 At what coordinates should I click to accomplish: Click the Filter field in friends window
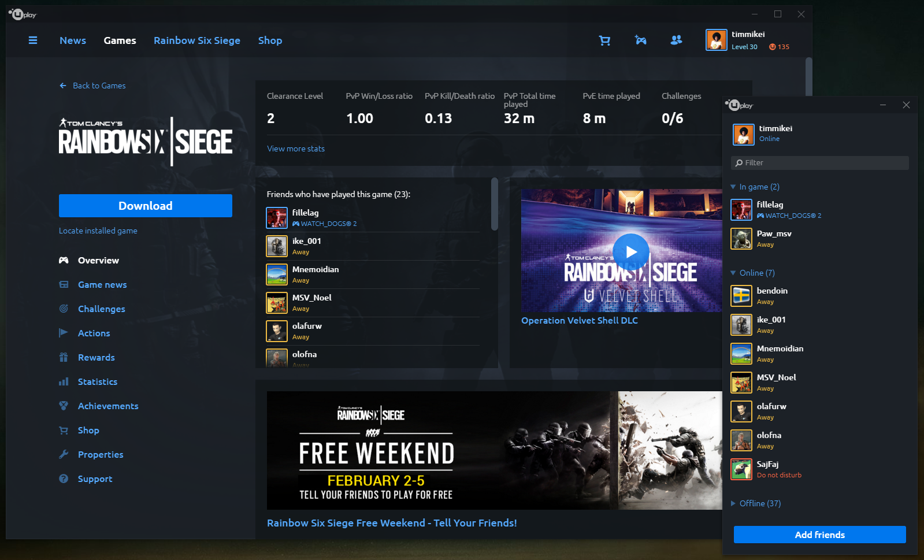click(820, 163)
